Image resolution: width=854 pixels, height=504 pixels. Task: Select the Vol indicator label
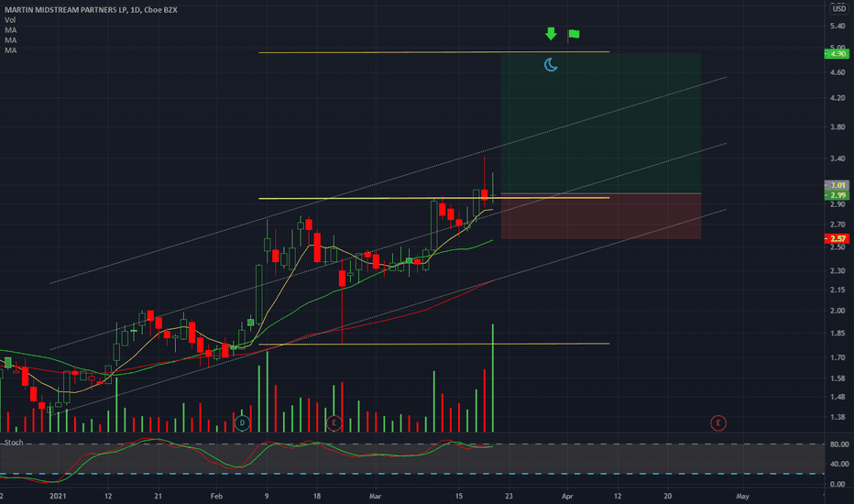point(10,19)
